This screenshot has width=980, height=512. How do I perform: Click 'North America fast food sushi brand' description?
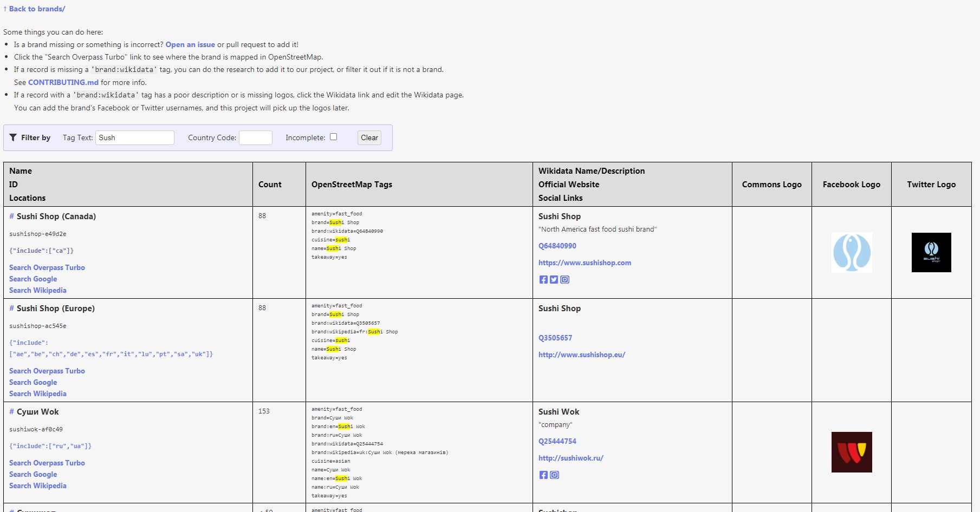point(598,229)
